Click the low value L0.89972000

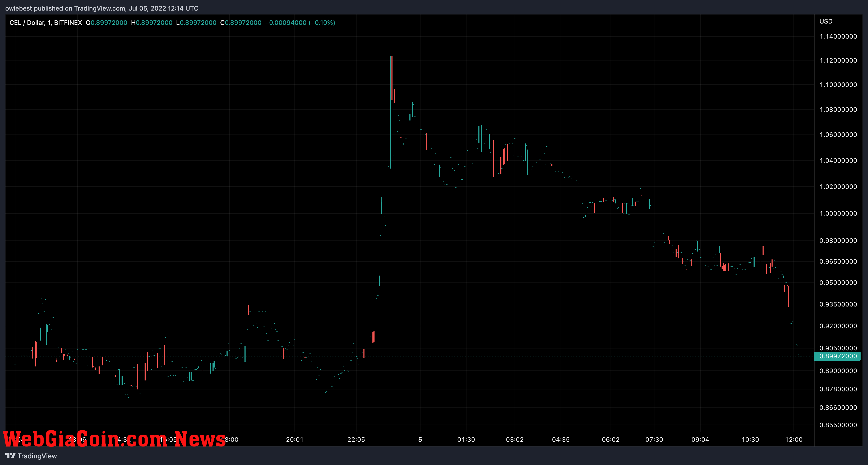pyautogui.click(x=196, y=22)
